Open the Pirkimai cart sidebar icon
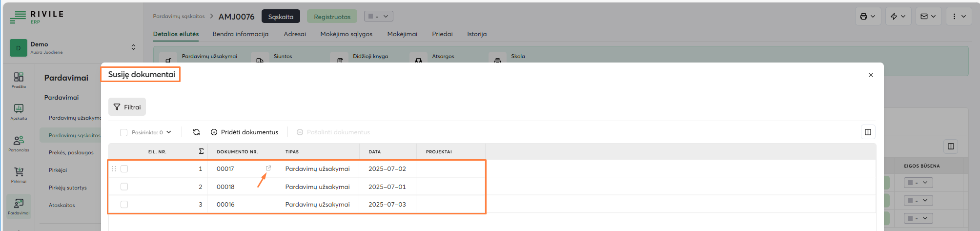 19,174
